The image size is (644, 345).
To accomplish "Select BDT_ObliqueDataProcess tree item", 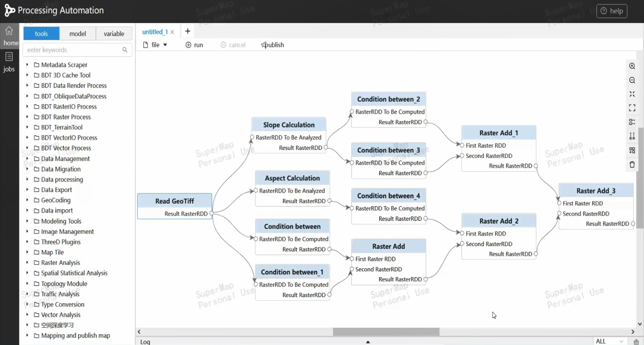I will (74, 96).
